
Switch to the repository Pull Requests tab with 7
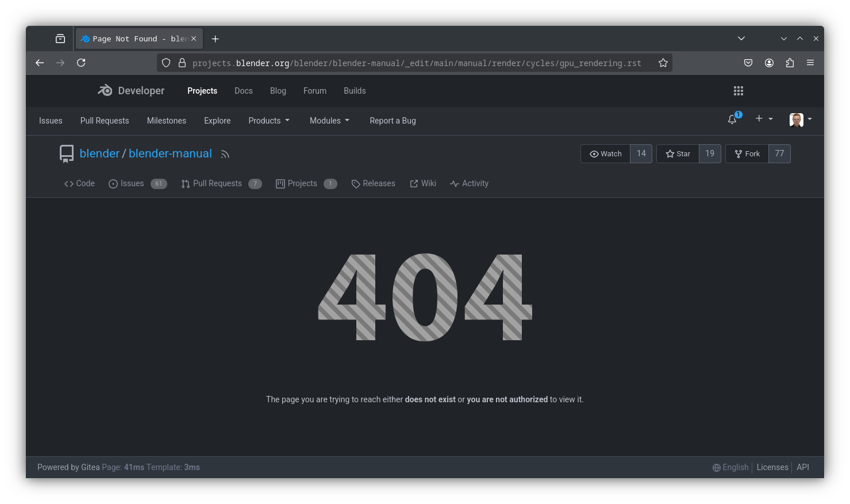(x=221, y=183)
